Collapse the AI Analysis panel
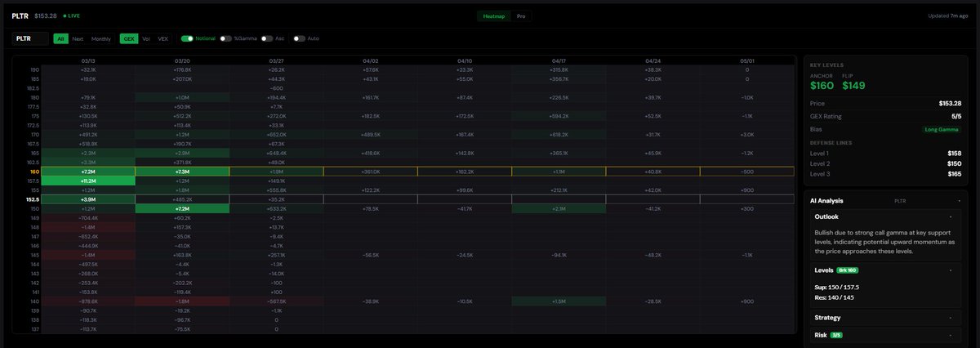The height and width of the screenshot is (348, 980). point(960,200)
